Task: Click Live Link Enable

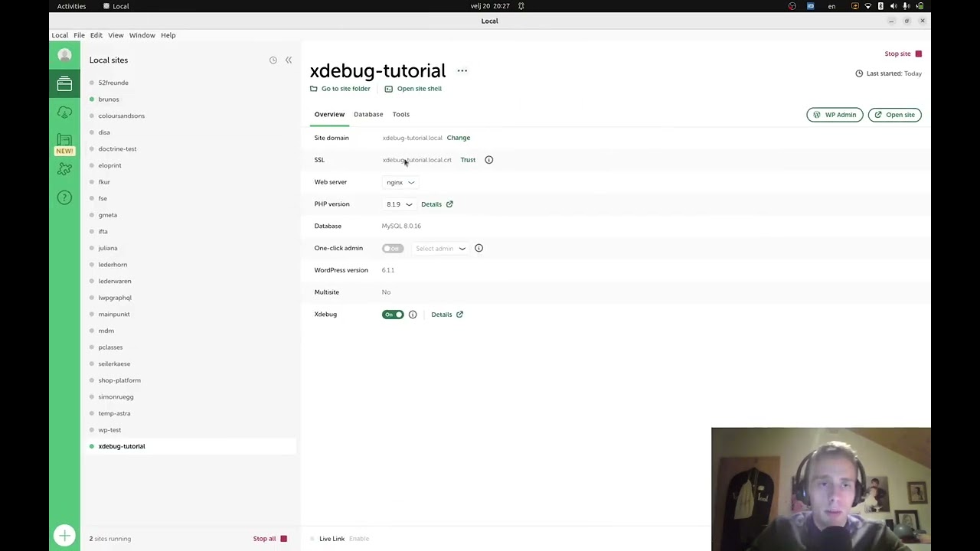Action: 359,539
